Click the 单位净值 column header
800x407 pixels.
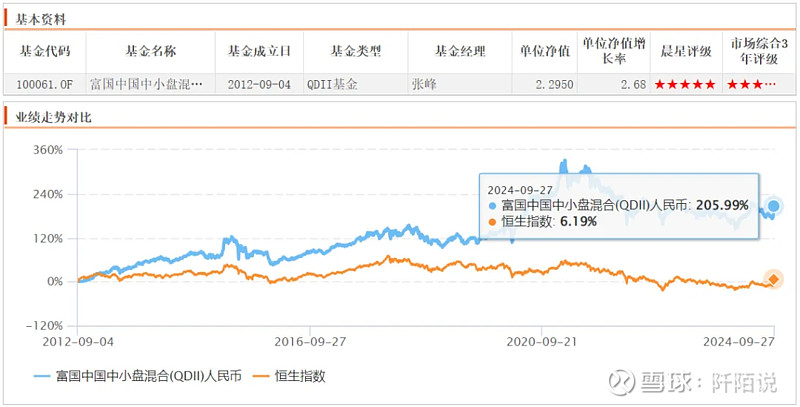pos(544,52)
